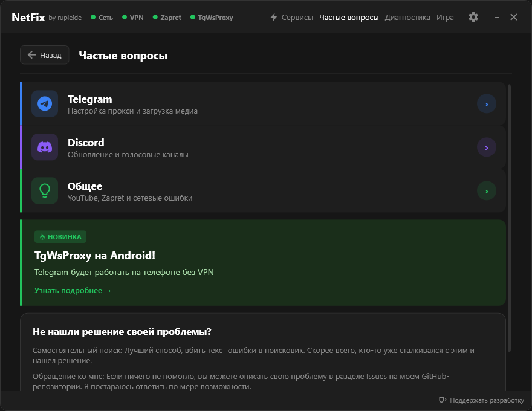Click 'Не нашли решение своей проблемы?' heading
Image resolution: width=532 pixels, height=411 pixels.
tap(122, 332)
